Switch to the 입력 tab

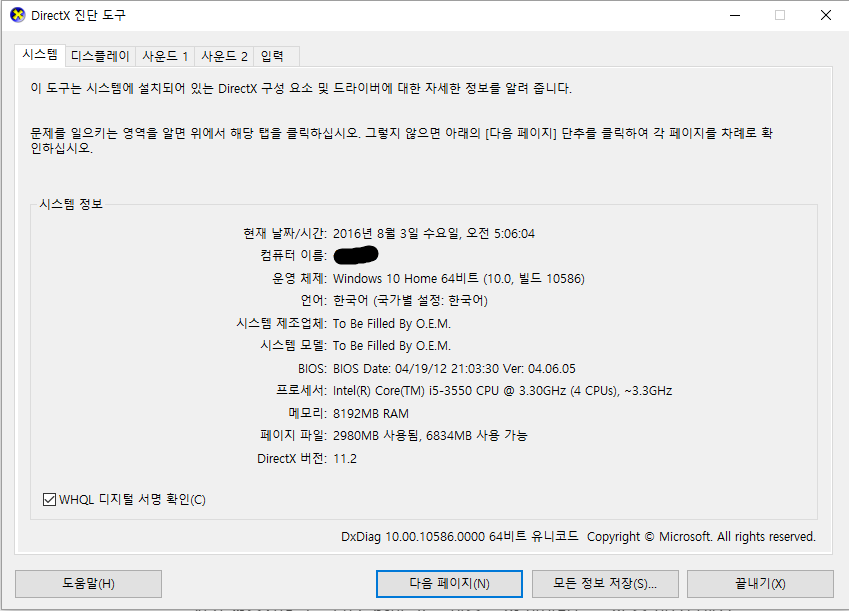click(x=272, y=56)
